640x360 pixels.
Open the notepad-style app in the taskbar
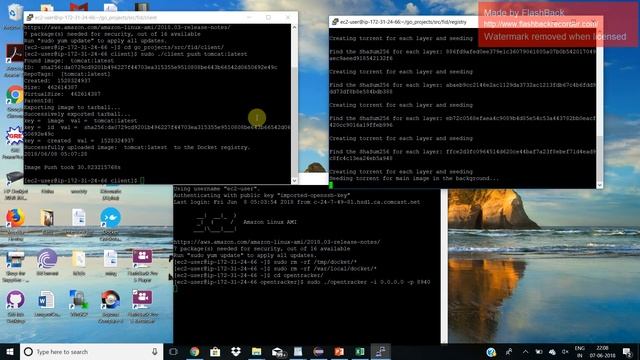[298, 351]
